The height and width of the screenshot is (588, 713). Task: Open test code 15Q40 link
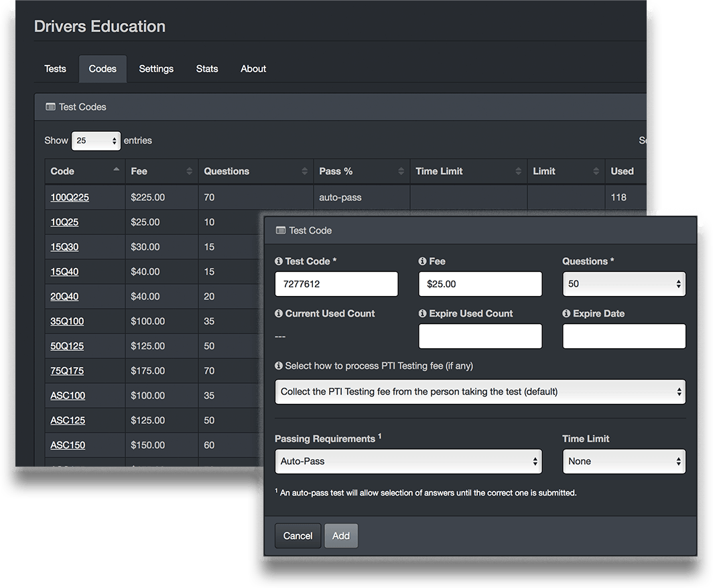(64, 272)
